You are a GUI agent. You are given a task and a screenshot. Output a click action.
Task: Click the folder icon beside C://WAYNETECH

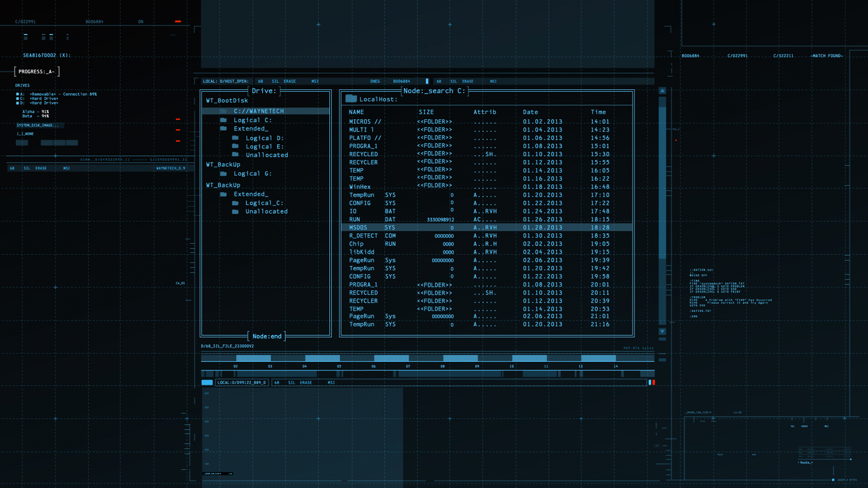click(x=223, y=111)
